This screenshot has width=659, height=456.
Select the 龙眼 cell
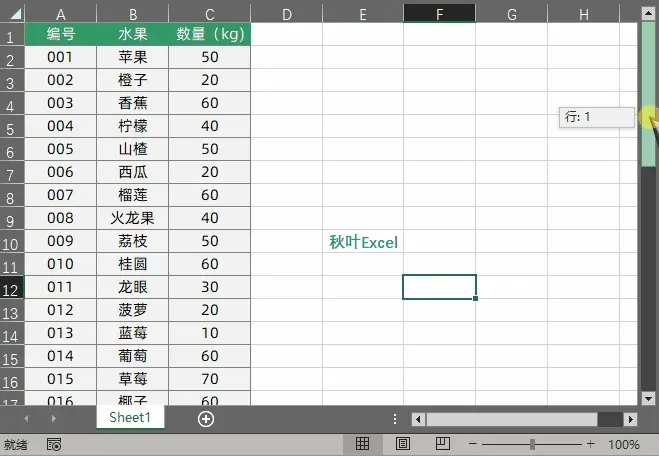pyautogui.click(x=133, y=287)
